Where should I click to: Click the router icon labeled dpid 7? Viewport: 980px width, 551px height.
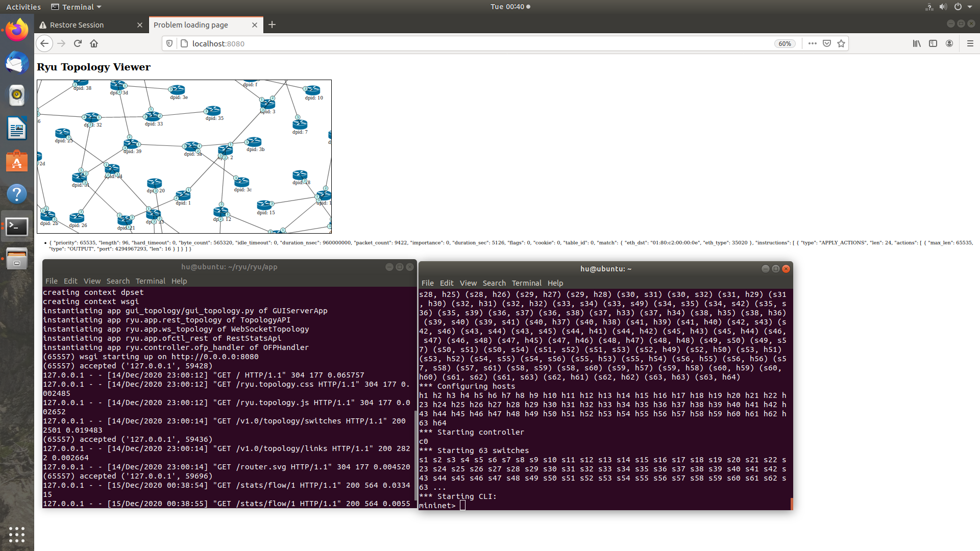300,124
